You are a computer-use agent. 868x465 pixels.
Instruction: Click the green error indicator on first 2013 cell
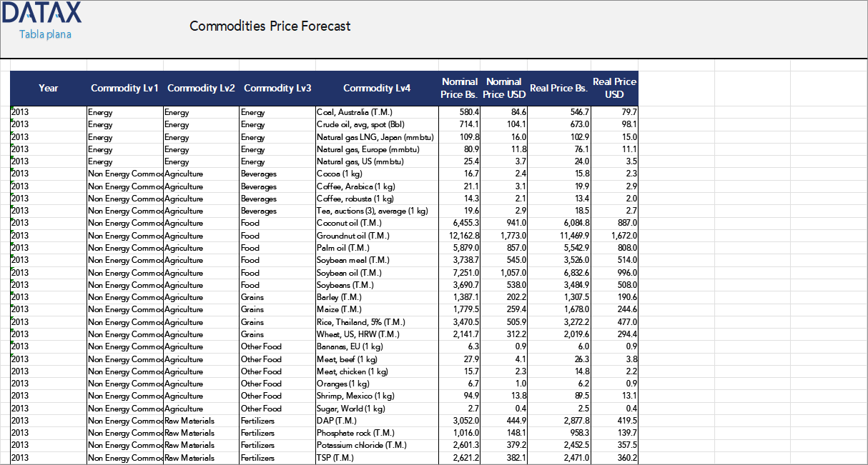pos(12,109)
